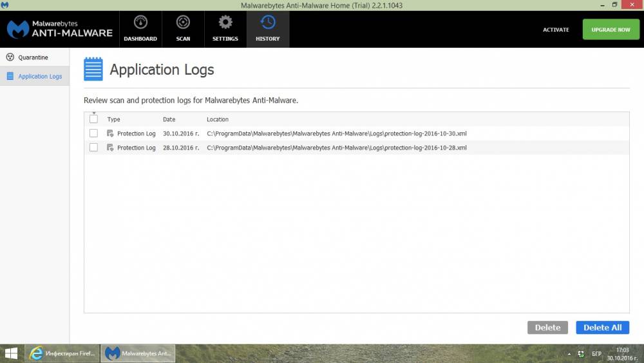644x363 pixels.
Task: Open the Scan target icon
Action: click(x=183, y=22)
